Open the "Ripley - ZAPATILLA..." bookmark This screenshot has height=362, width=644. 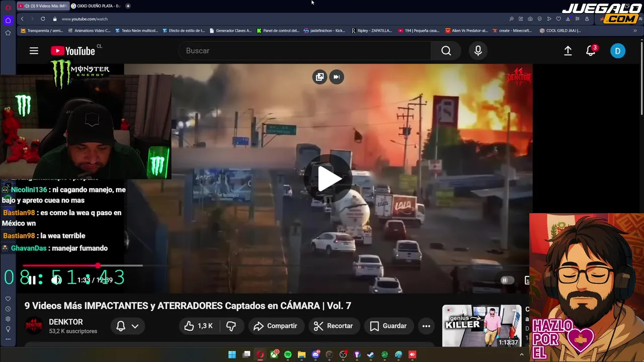tap(372, 31)
